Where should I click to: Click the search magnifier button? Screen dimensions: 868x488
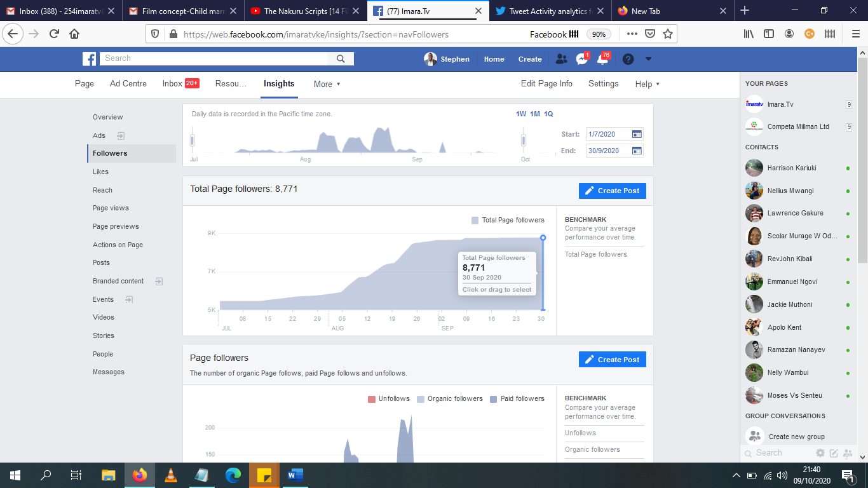[341, 58]
